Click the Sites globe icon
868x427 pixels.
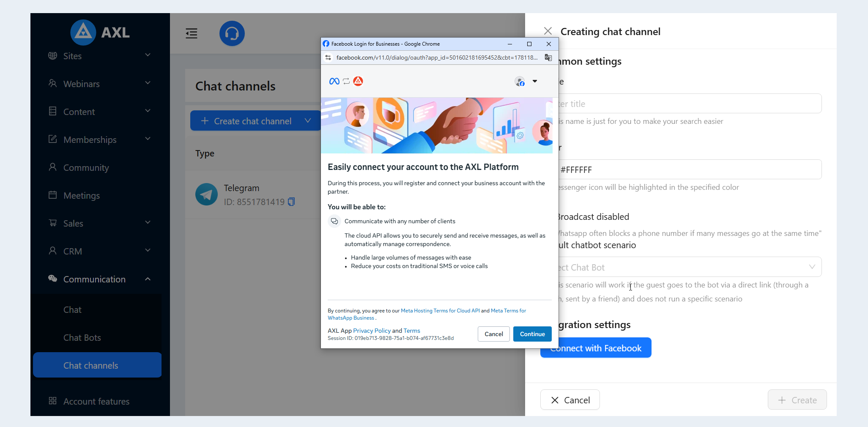53,56
